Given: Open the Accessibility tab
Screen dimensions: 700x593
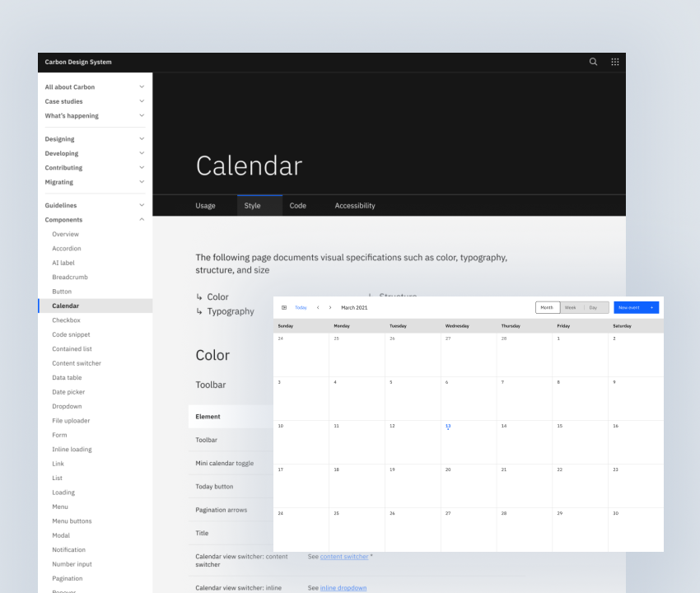Looking at the screenshot, I should tap(354, 205).
